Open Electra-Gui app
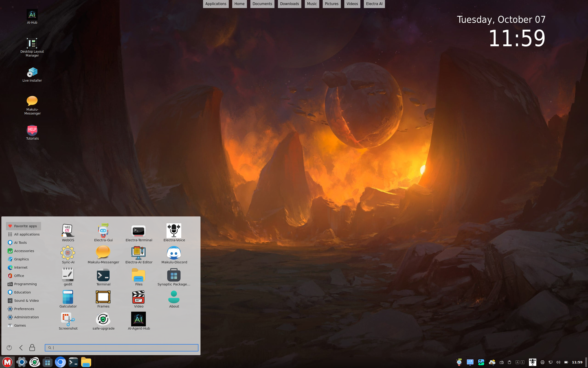Image resolution: width=588 pixels, height=368 pixels. click(103, 233)
